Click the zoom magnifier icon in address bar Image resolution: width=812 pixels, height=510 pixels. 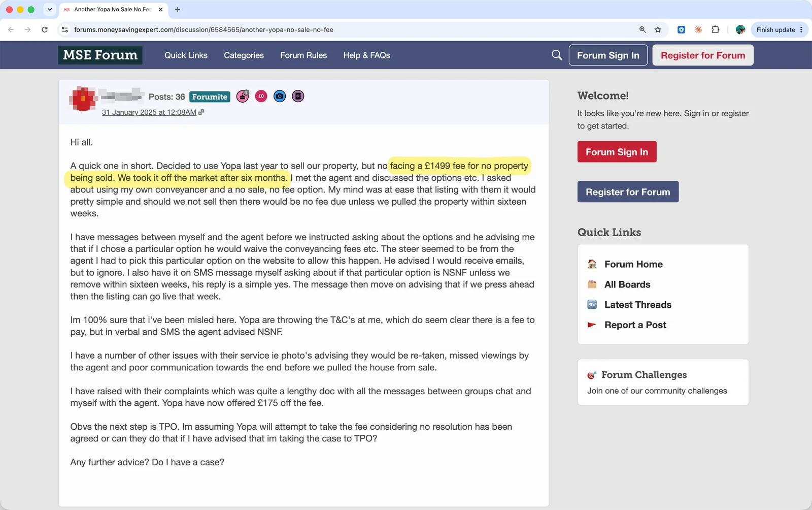click(x=642, y=29)
